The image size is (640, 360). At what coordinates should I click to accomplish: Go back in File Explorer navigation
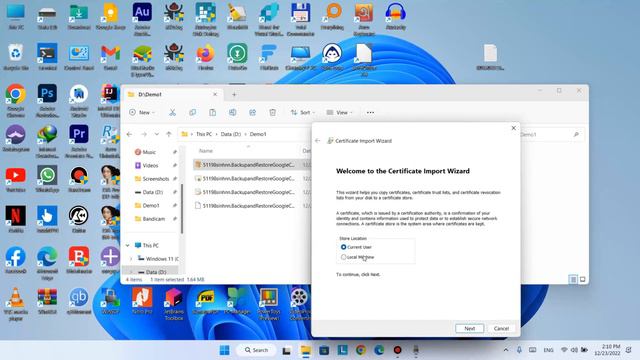(129, 134)
